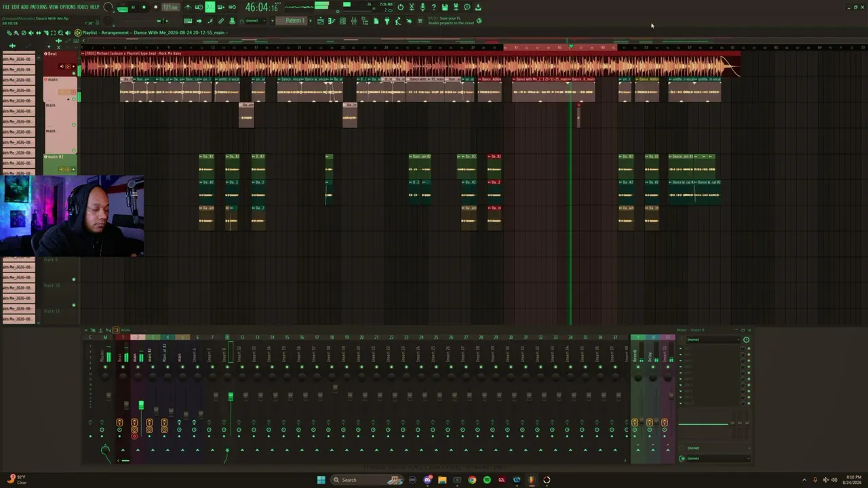
Task: Toggle the highlighted countdown-before-recording icon
Action: (210, 7)
